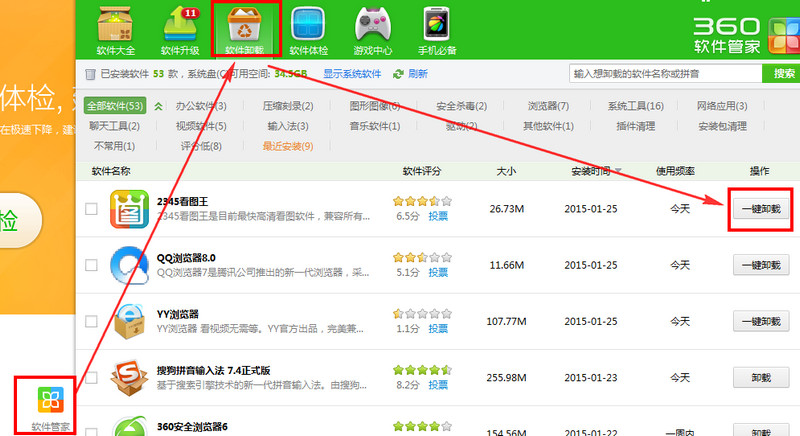Viewport: 800px width, 436px height.
Task: Click 投票 vote link for 2345看图王
Action: point(438,216)
